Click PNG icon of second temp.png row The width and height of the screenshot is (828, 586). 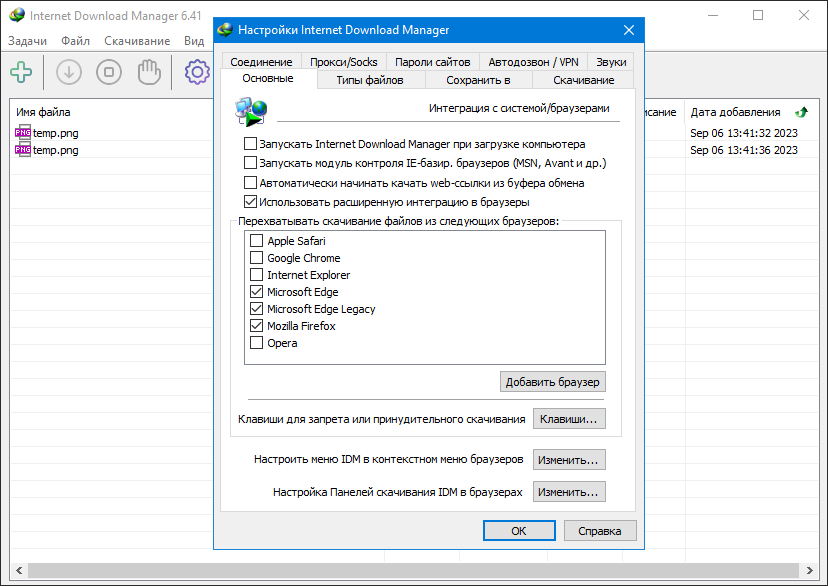point(23,149)
